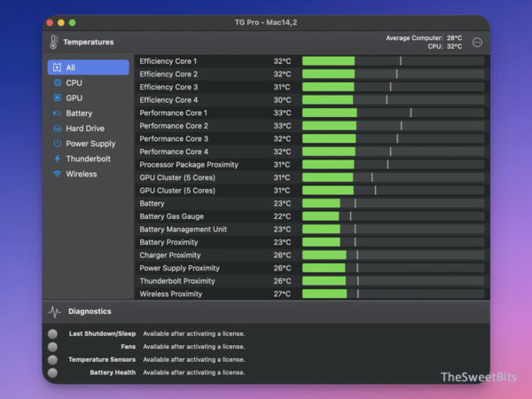The width and height of the screenshot is (532, 399).
Task: Click the Processor Package Proximity row label
Action: [189, 165]
